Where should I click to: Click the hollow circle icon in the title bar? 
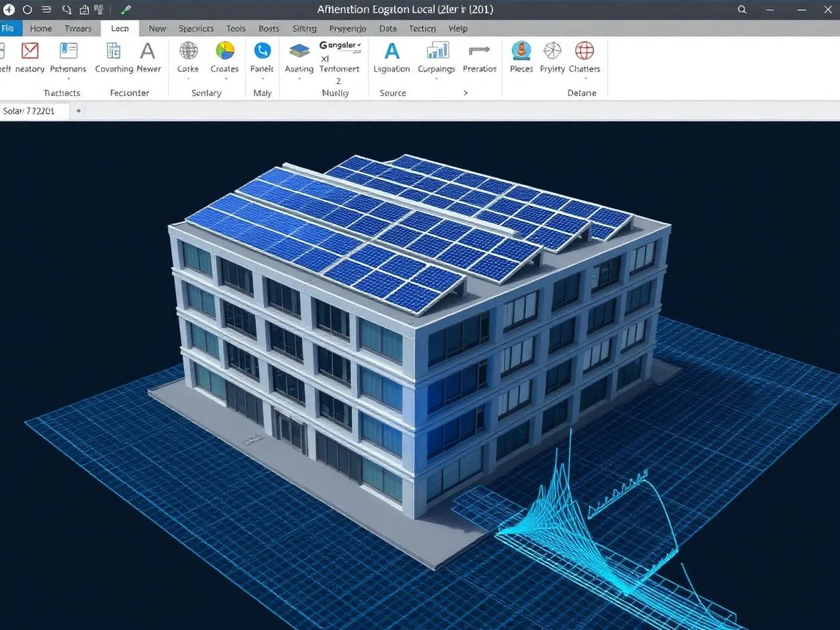tap(28, 9)
